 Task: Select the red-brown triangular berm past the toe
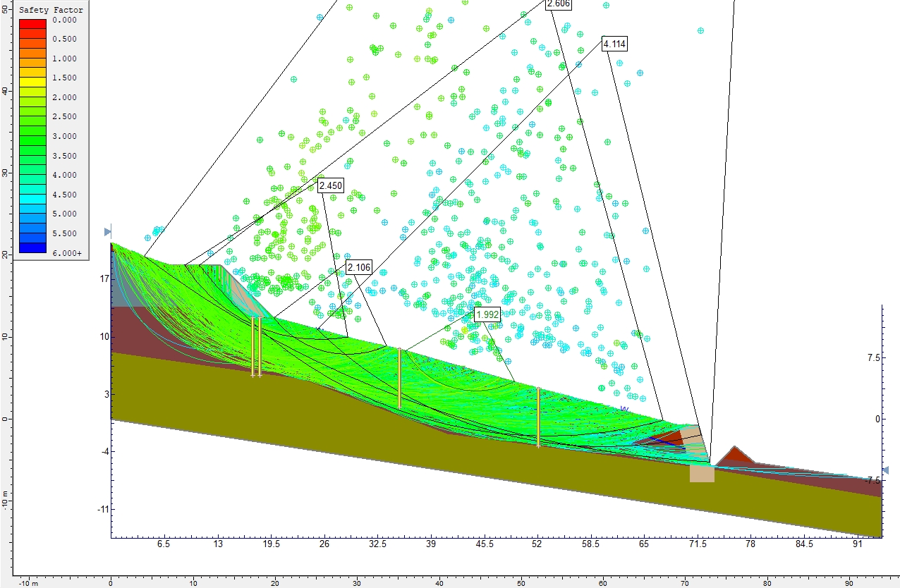pyautogui.click(x=735, y=455)
